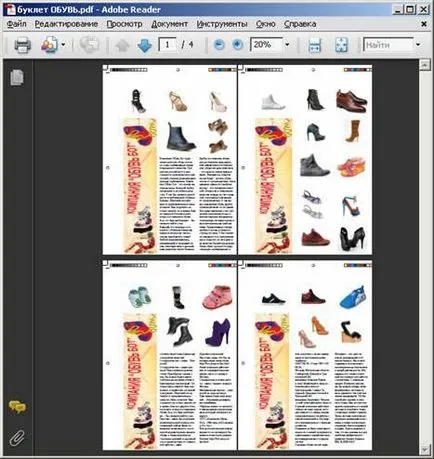
Task: Click the collaborate/share toolbar icon
Action: [49, 44]
